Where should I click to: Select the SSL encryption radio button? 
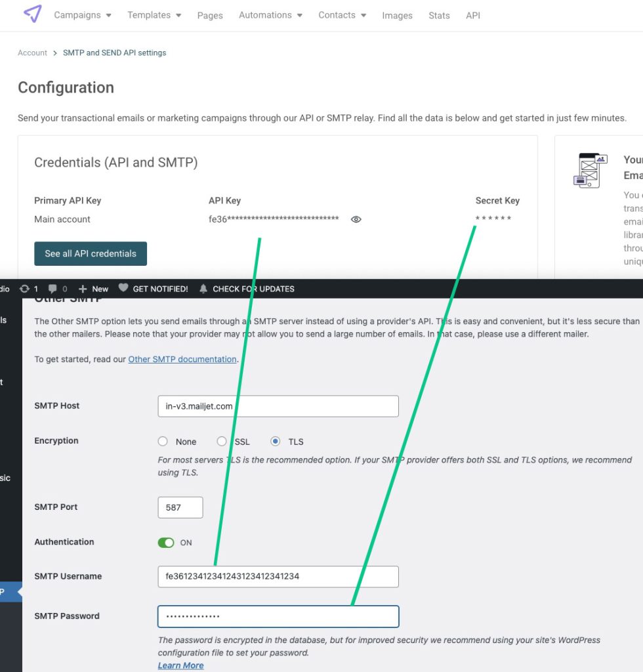tap(222, 442)
